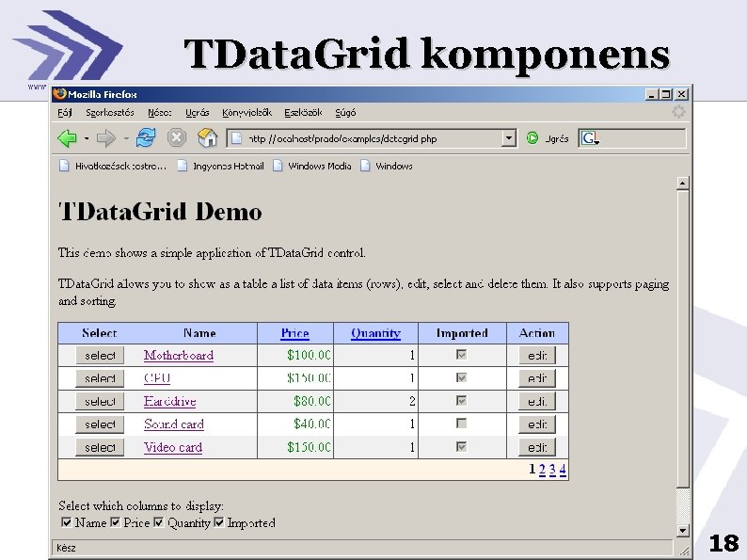Uncheck the Price column display checkbox
Image resolution: width=747 pixels, height=560 pixels.
tap(116, 522)
